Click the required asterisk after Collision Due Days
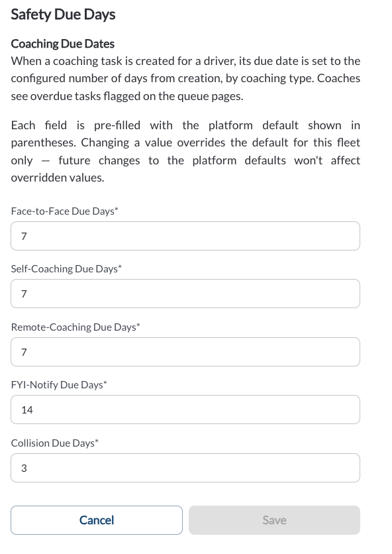The image size is (392, 554). coord(97,441)
